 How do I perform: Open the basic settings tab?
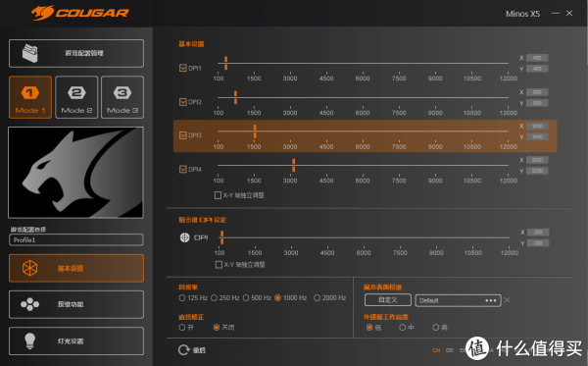[76, 268]
